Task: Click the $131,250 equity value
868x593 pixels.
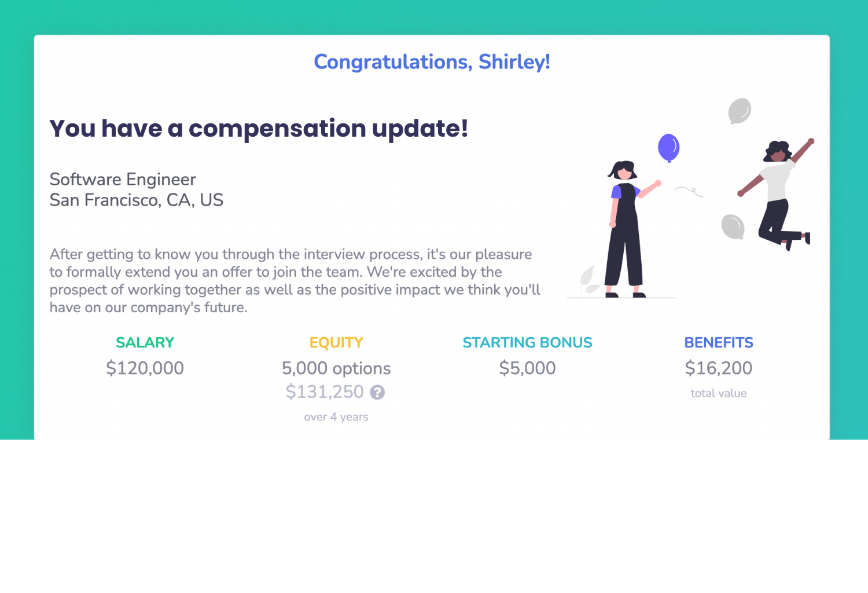Action: click(325, 392)
